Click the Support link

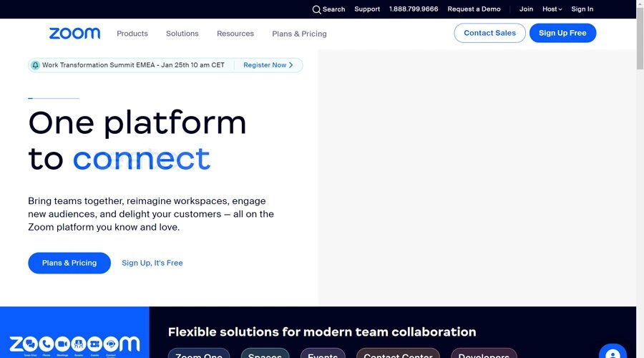click(367, 9)
